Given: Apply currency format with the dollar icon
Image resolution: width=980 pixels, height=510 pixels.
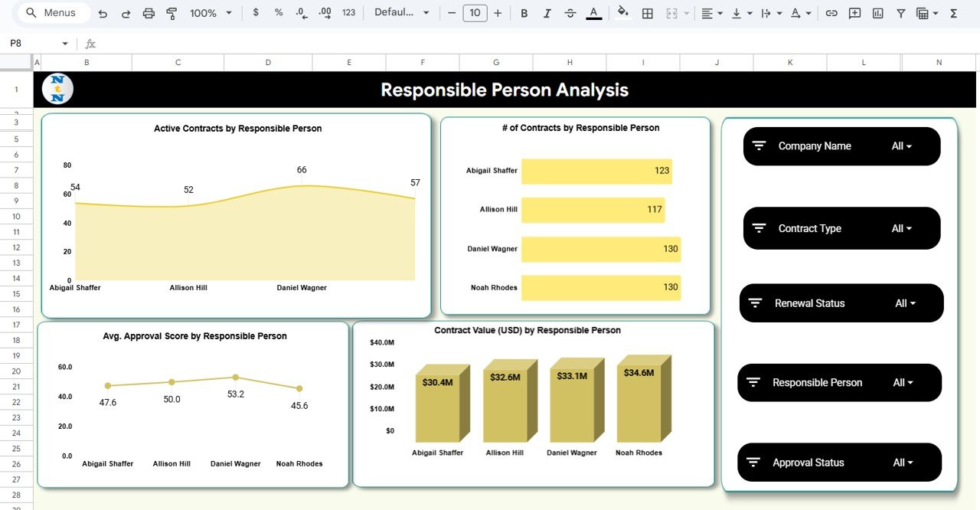Looking at the screenshot, I should [256, 13].
